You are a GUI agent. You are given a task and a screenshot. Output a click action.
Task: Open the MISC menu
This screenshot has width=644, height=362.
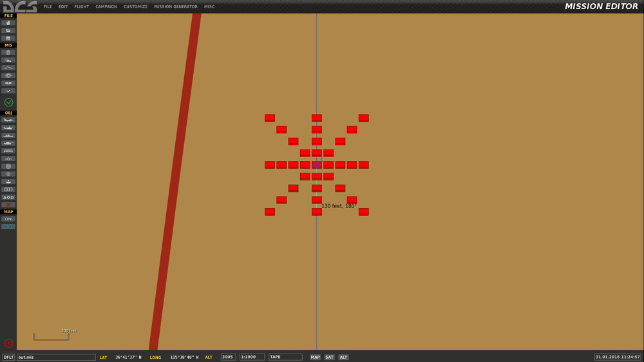coord(209,6)
